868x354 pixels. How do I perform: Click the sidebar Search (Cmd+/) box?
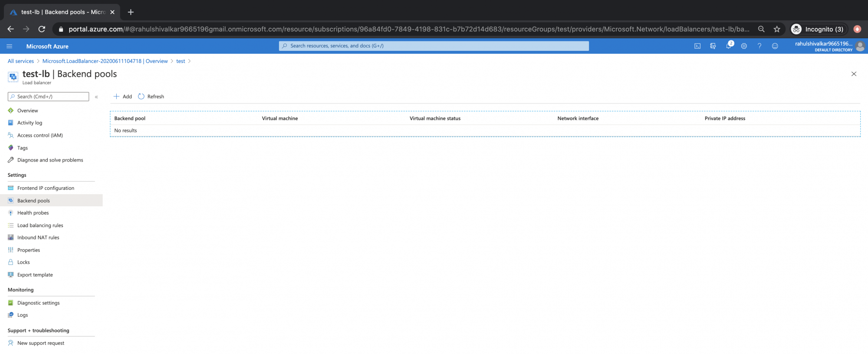pos(49,96)
